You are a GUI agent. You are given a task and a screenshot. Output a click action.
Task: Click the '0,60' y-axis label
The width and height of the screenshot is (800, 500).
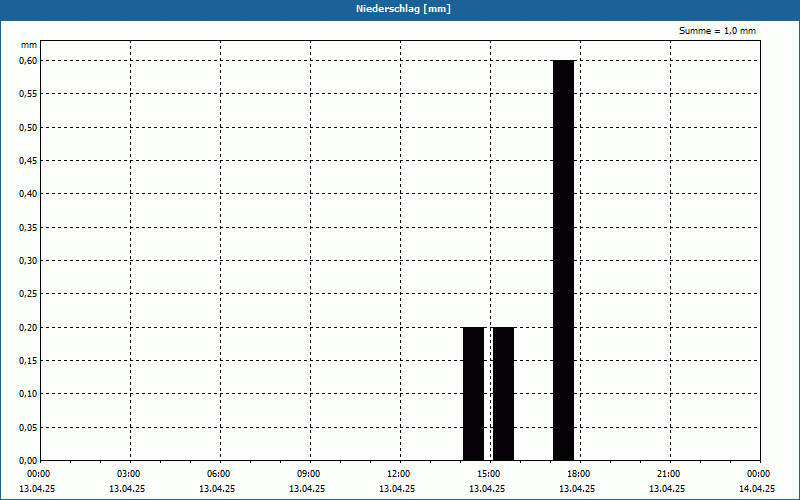click(29, 61)
